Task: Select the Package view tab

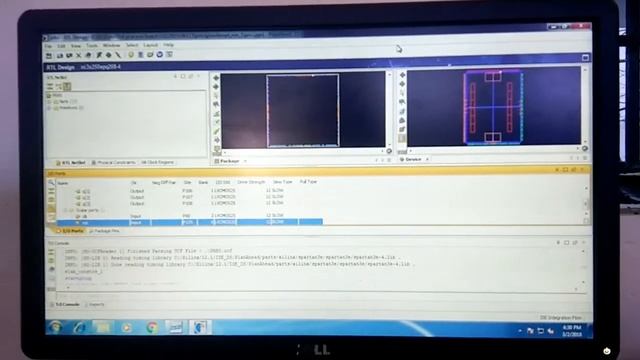Action: pyautogui.click(x=227, y=161)
